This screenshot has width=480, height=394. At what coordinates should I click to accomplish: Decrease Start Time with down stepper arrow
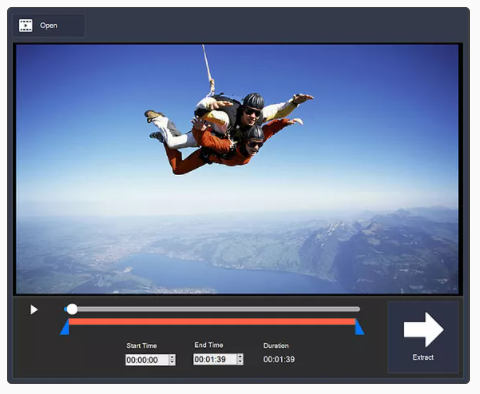tap(172, 363)
